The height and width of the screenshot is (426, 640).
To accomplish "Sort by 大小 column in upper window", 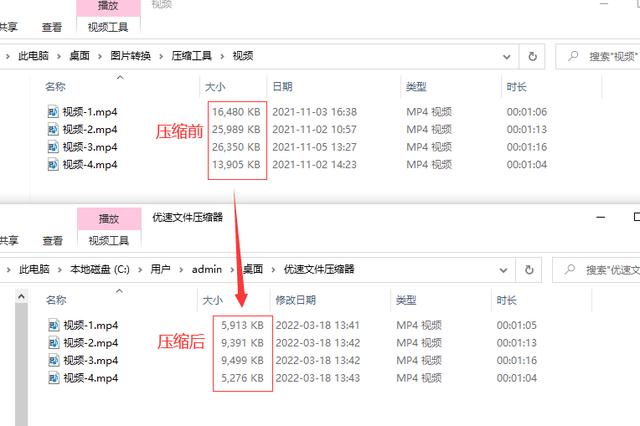I will [x=215, y=87].
